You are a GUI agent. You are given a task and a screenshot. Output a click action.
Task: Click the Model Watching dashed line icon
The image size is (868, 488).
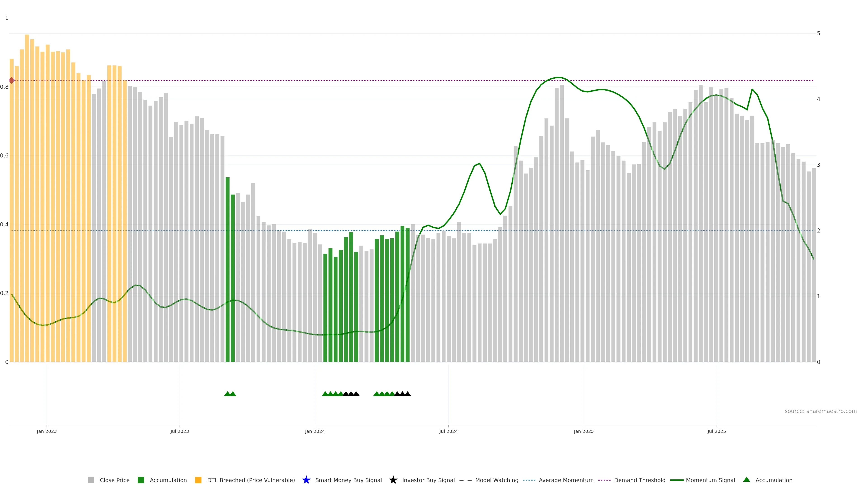(465, 480)
